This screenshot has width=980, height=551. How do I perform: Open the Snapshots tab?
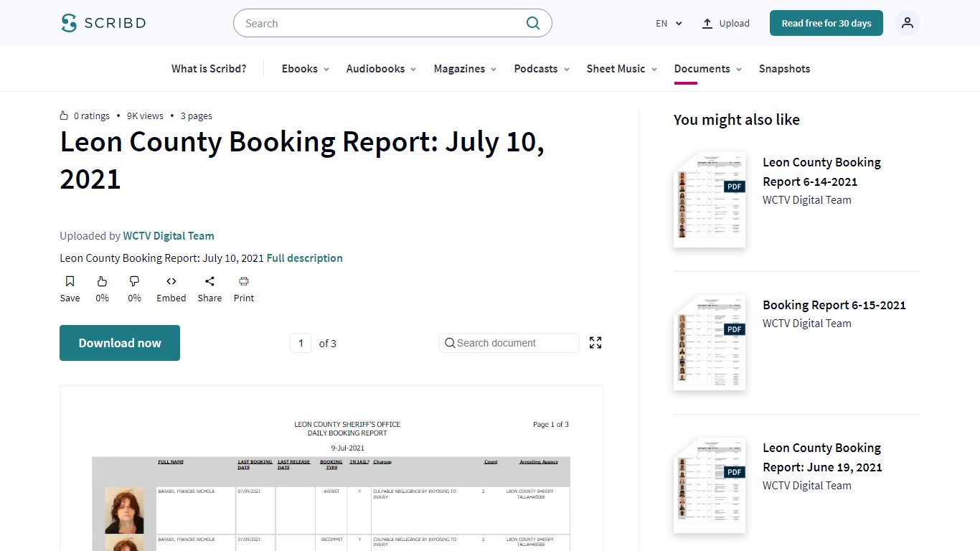pyautogui.click(x=784, y=69)
